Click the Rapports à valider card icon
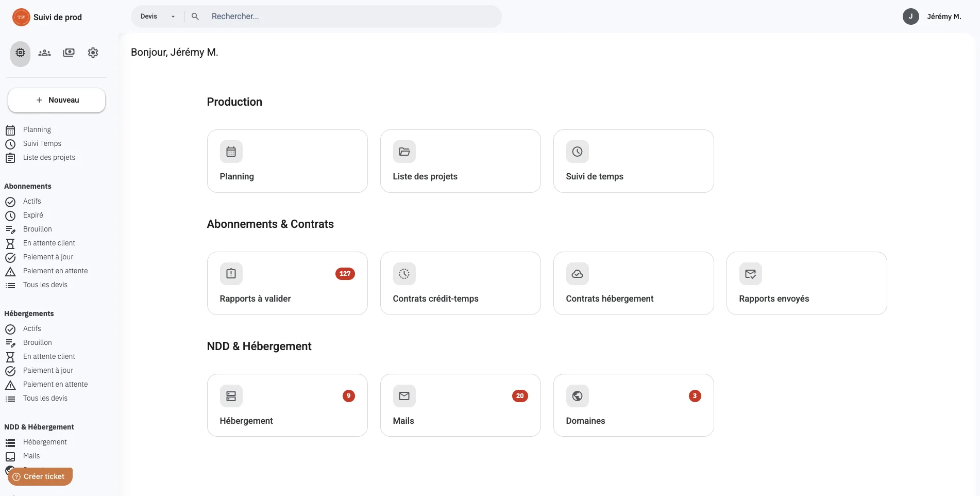Screen dimensions: 980x496 [x=231, y=274]
